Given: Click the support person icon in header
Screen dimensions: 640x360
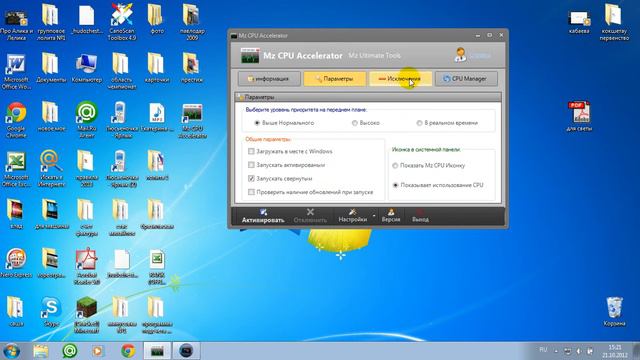Looking at the screenshot, I should point(460,55).
